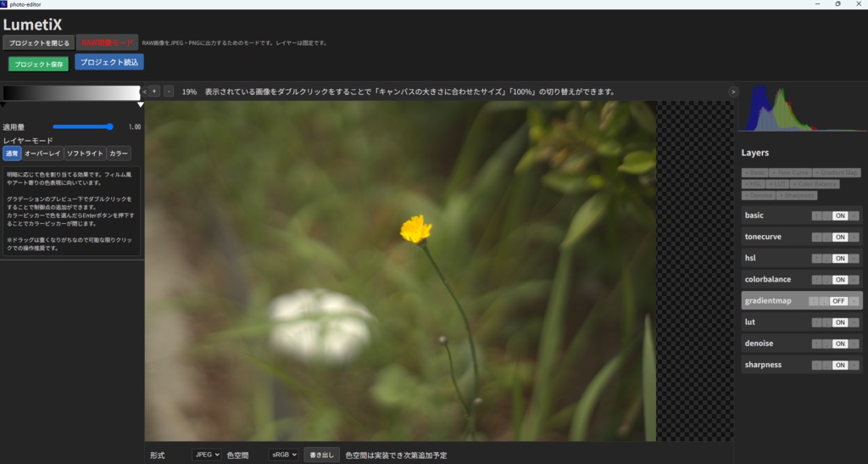Turn off the basic layer ON toggle
Screen dimensions: 868x464
click(840, 216)
